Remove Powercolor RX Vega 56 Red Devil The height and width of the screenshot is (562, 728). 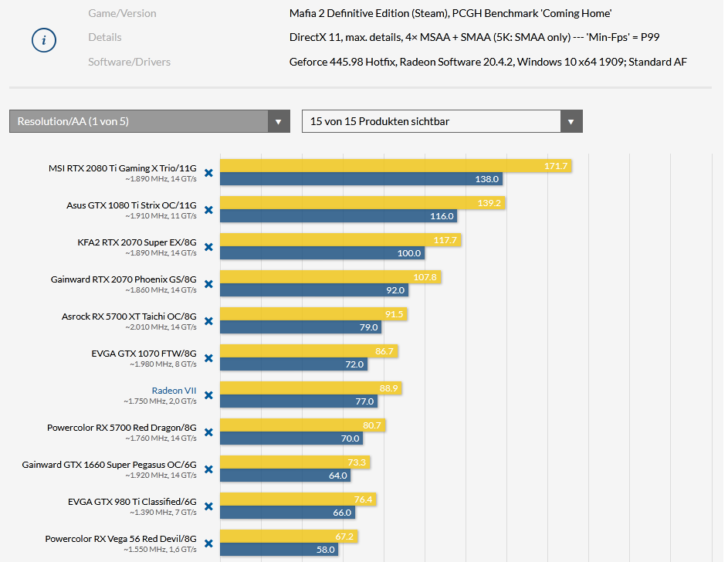coord(209,543)
